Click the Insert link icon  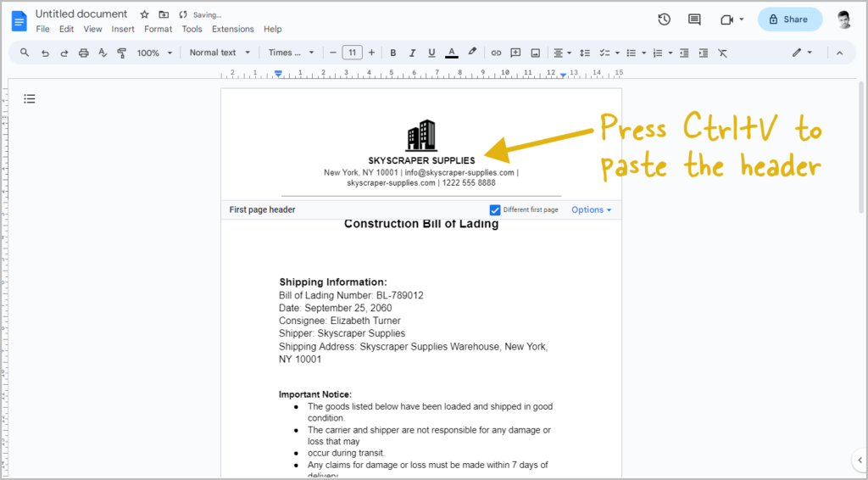[497, 53]
